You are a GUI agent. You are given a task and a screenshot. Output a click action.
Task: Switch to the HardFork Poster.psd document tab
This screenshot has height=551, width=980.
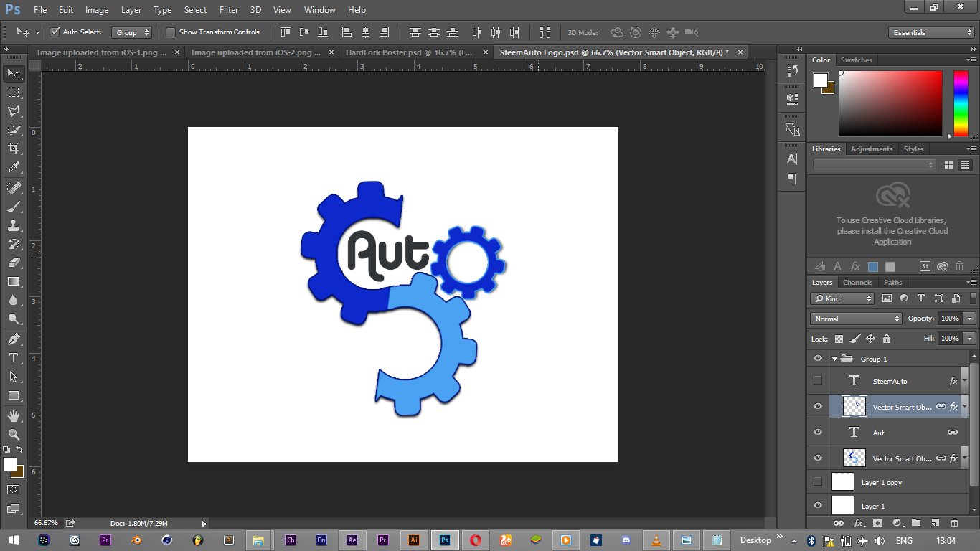click(x=409, y=52)
